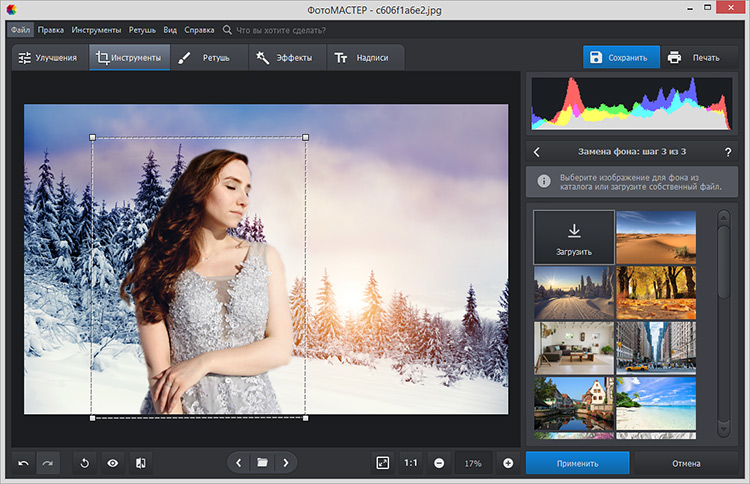The height and width of the screenshot is (484, 750).
Task: Click the Применить button
Action: coord(578,463)
